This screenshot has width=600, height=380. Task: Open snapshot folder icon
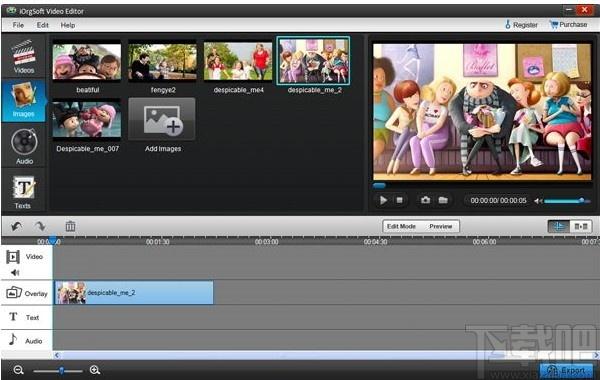[443, 200]
